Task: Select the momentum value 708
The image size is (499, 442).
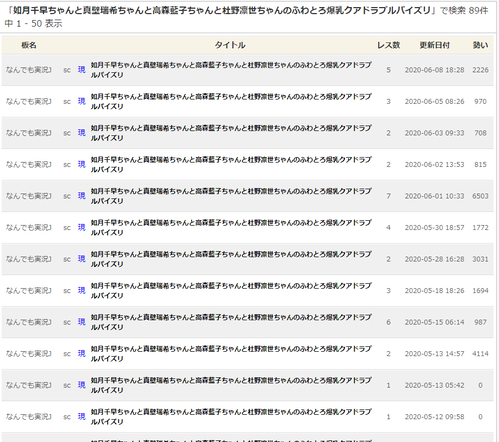Action: (480, 133)
